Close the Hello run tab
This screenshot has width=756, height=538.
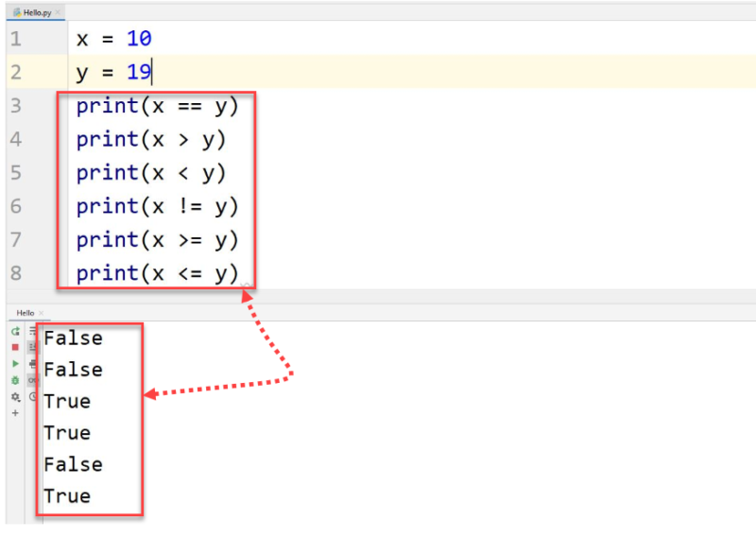[x=41, y=313]
